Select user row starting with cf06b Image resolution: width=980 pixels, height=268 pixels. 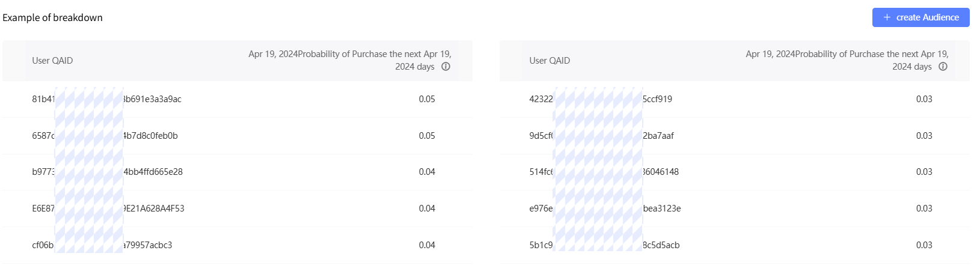click(237, 245)
